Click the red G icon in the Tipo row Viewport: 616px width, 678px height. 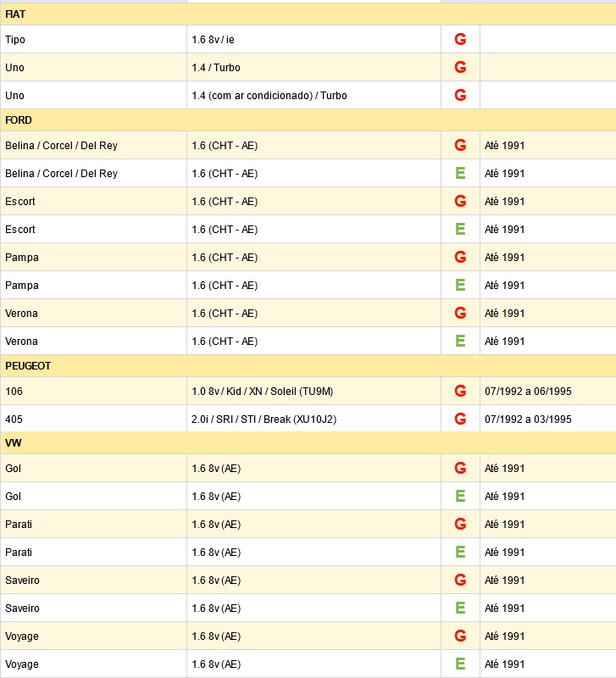[x=460, y=39]
